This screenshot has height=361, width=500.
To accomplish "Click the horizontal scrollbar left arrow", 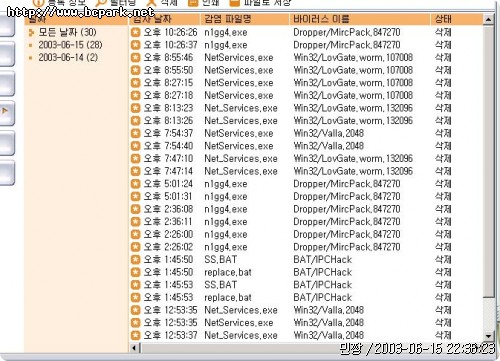I will pyautogui.click(x=134, y=348).
